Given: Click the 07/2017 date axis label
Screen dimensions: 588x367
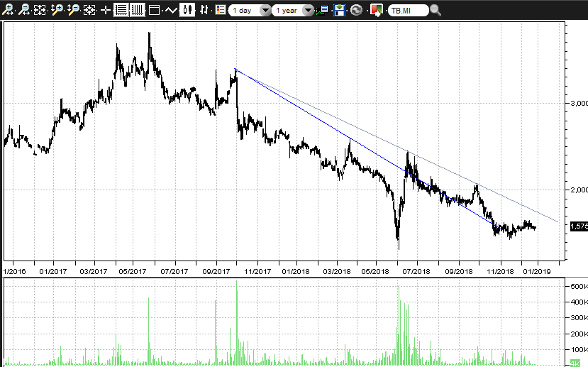Looking at the screenshot, I should tap(174, 271).
